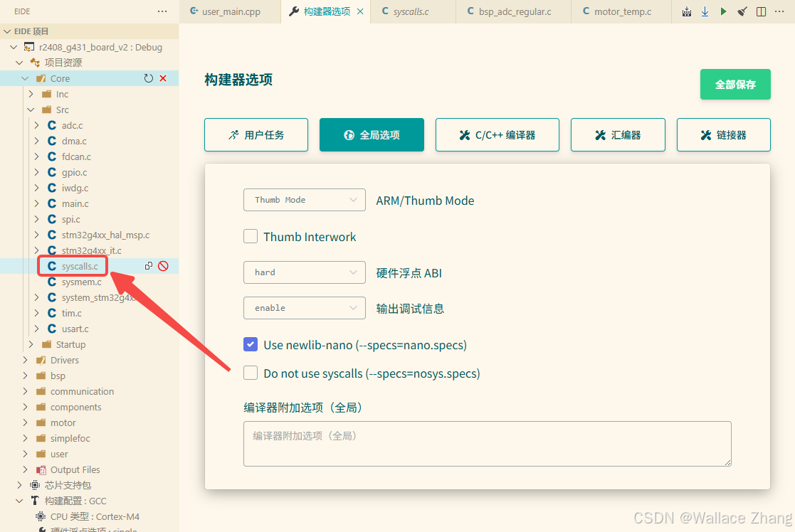Click the Startup folder icon
The height and width of the screenshot is (532, 795).
[x=47, y=344]
